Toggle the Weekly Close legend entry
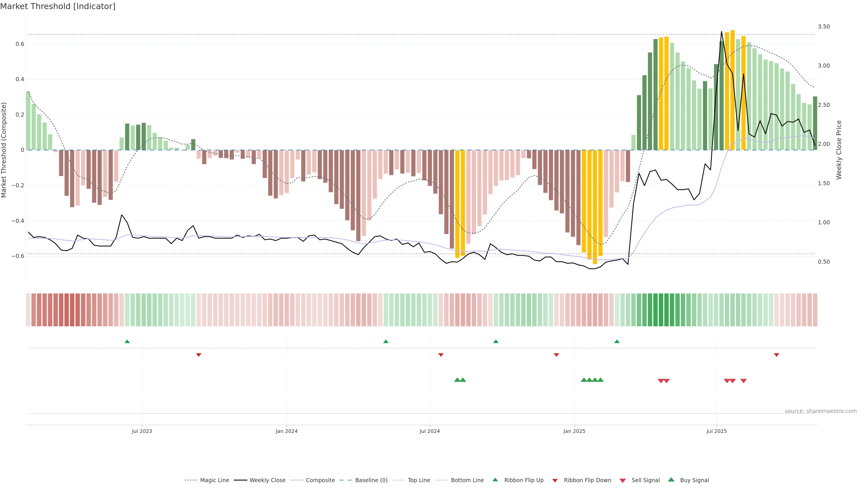Viewport: 868px width, 488px height. pyautogui.click(x=267, y=480)
